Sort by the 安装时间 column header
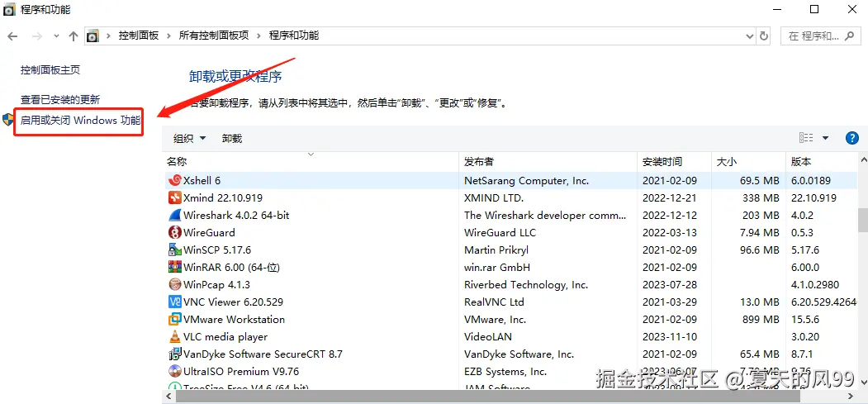 tap(674, 162)
